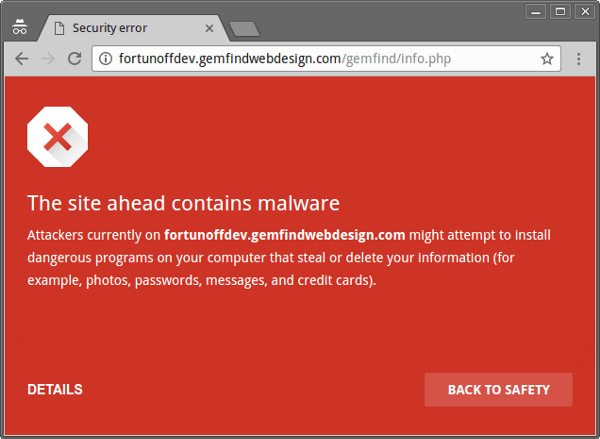This screenshot has width=600, height=439.
Task: Minimize the browser window
Action: [536, 11]
